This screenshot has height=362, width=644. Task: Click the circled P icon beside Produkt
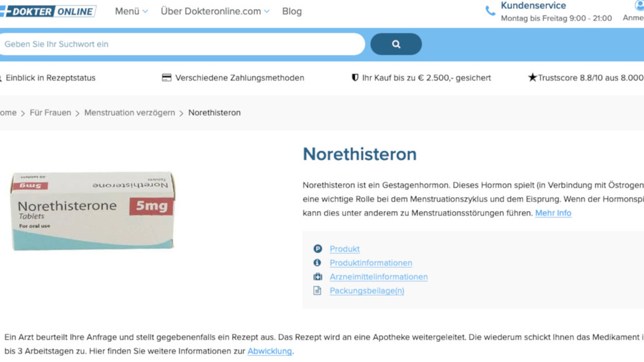click(x=318, y=249)
